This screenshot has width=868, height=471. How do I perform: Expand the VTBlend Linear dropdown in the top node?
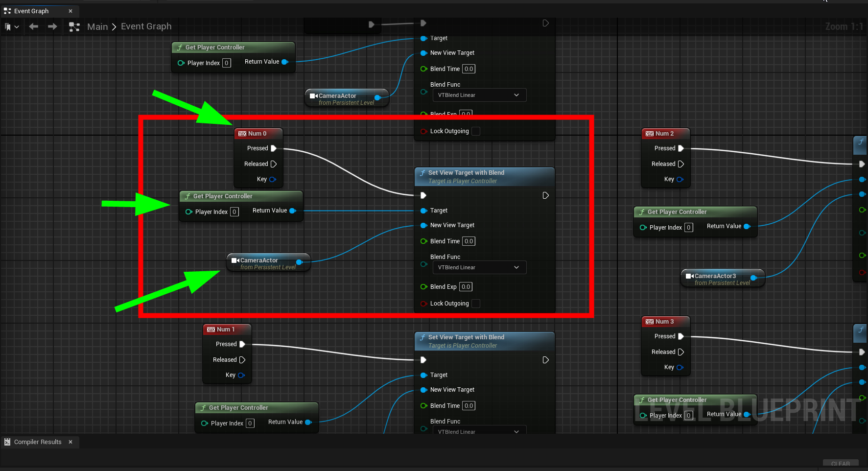coord(479,95)
